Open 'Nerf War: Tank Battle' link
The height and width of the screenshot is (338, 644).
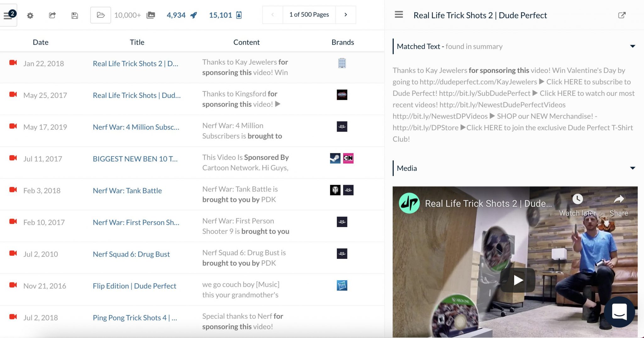click(x=127, y=190)
